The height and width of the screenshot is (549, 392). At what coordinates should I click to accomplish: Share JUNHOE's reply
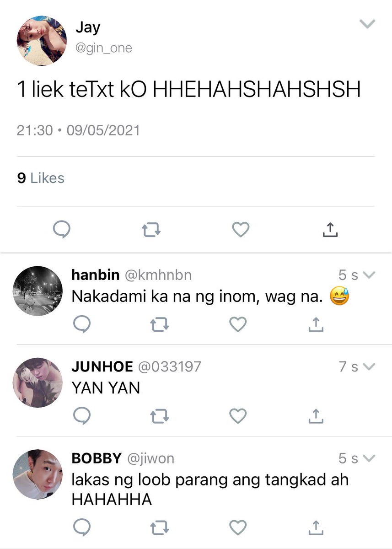[316, 415]
